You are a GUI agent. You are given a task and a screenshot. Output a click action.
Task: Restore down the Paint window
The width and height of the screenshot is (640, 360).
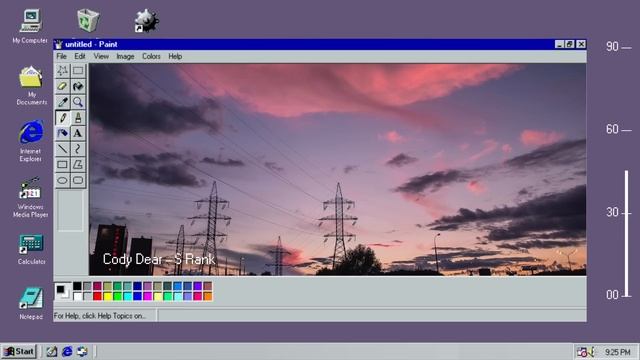pos(570,44)
